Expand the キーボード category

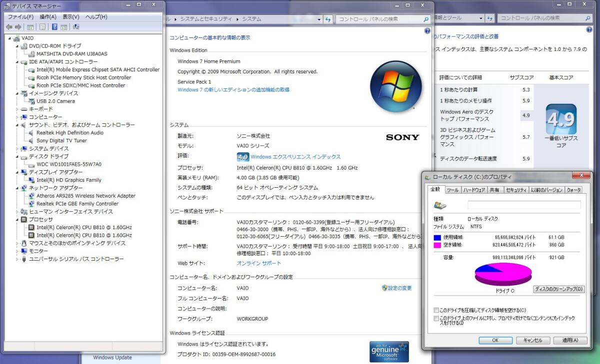point(17,109)
